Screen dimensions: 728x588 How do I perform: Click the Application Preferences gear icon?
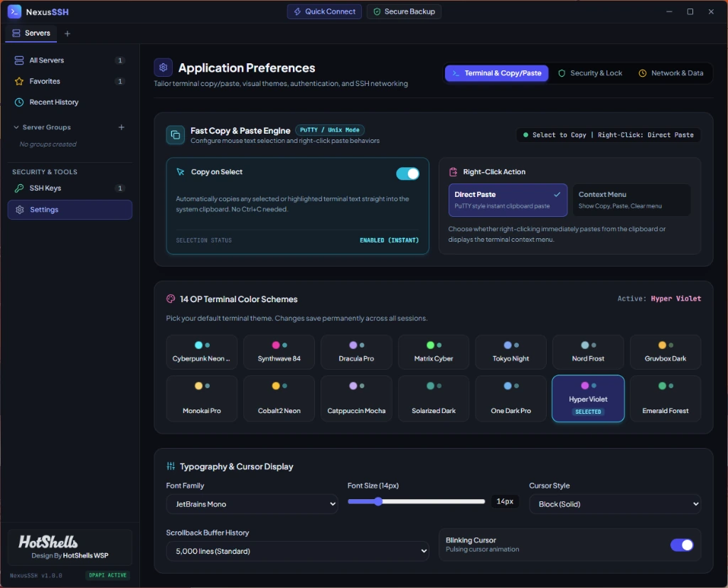(x=163, y=68)
